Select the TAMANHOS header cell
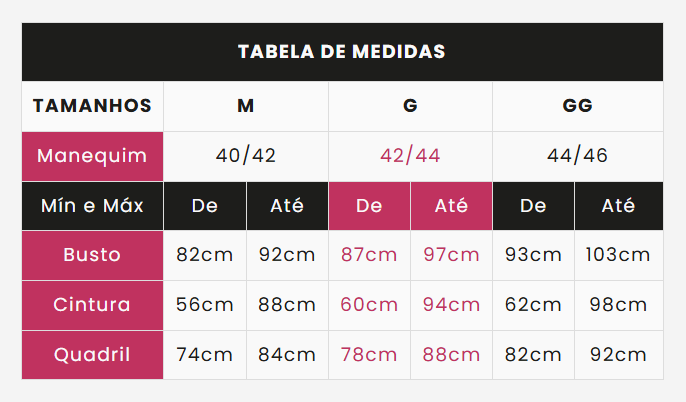686x402 pixels. [x=92, y=106]
